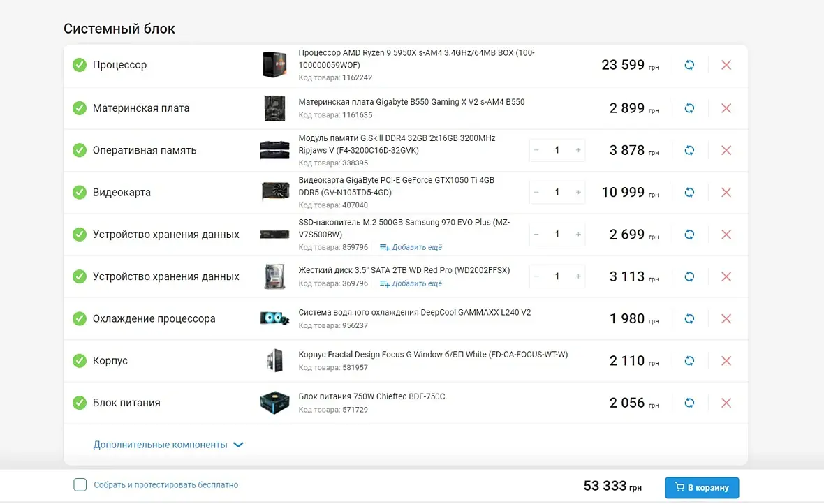Click the green checkmark next to Корпус
The width and height of the screenshot is (824, 504).
pos(80,360)
